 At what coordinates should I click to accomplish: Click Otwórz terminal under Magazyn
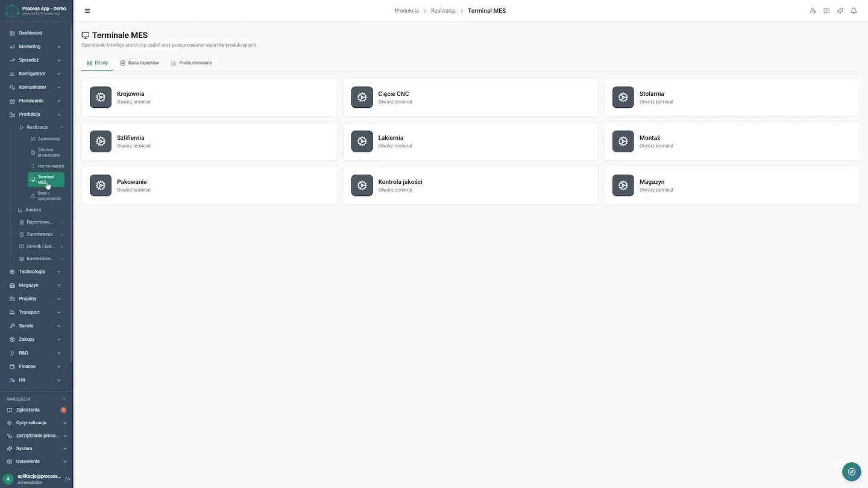pyautogui.click(x=656, y=190)
